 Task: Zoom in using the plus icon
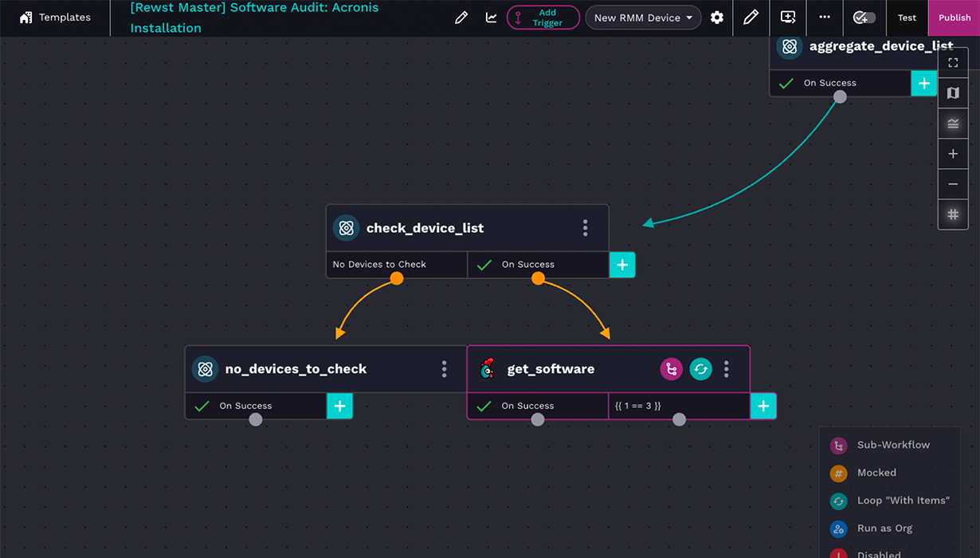click(x=953, y=153)
